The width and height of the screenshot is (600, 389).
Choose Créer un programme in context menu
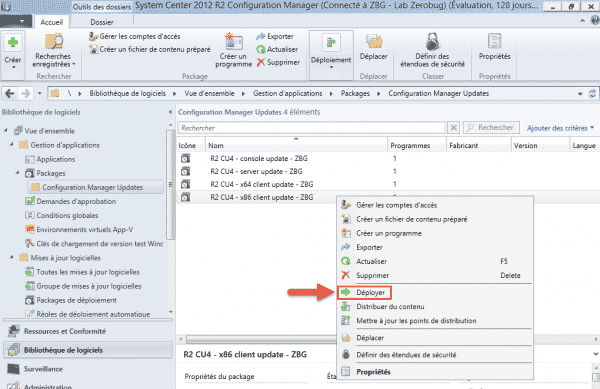pyautogui.click(x=435, y=233)
